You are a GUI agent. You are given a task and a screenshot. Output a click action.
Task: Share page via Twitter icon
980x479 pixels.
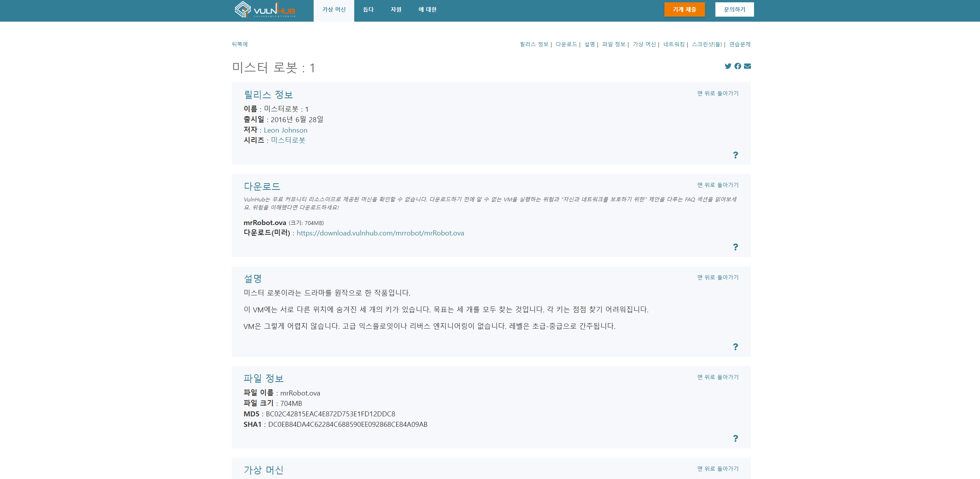728,66
